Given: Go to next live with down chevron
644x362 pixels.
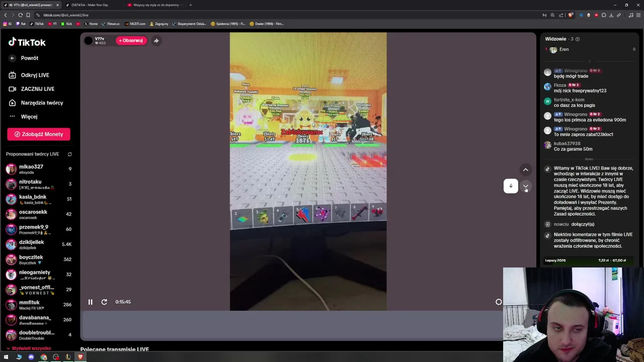Looking at the screenshot, I should (525, 187).
